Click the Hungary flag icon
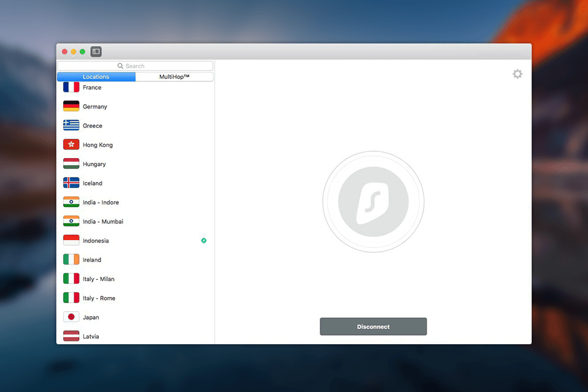The height and width of the screenshot is (392, 588). [71, 164]
